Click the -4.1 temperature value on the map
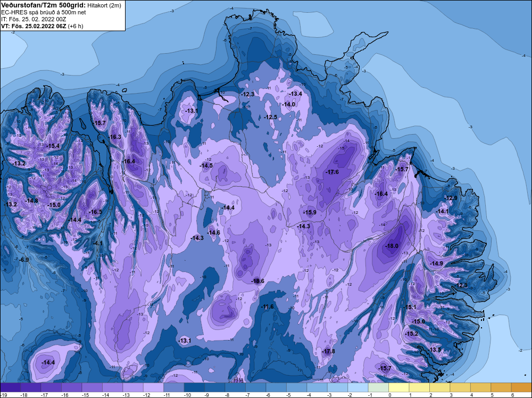 (x=98, y=243)
